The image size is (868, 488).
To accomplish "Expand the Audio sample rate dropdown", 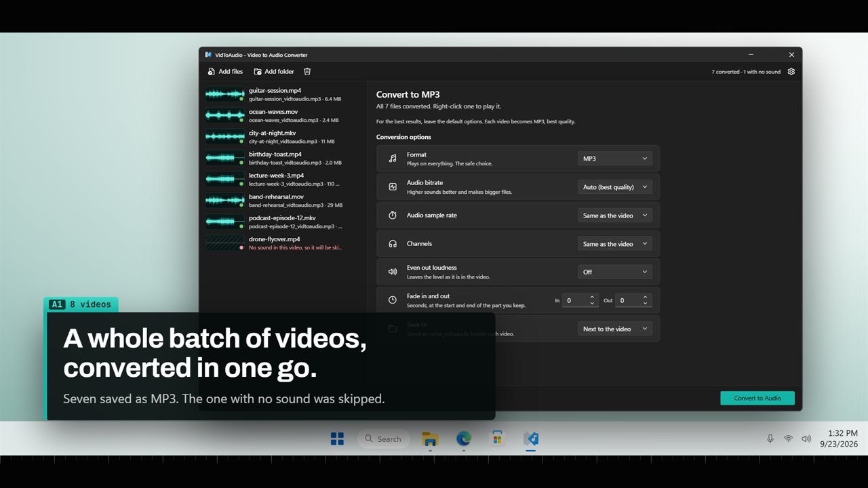I will point(615,216).
